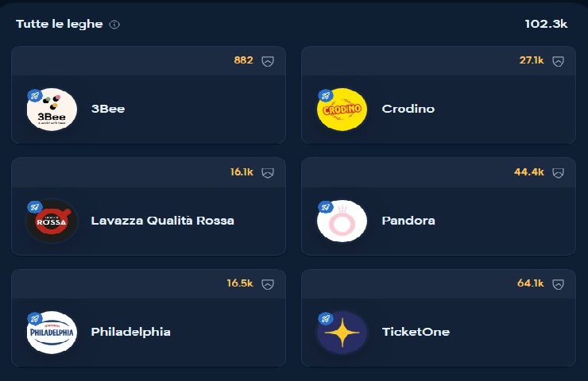Open the Philadelphia logo thumbnail
The height and width of the screenshot is (381, 588).
[x=52, y=333]
